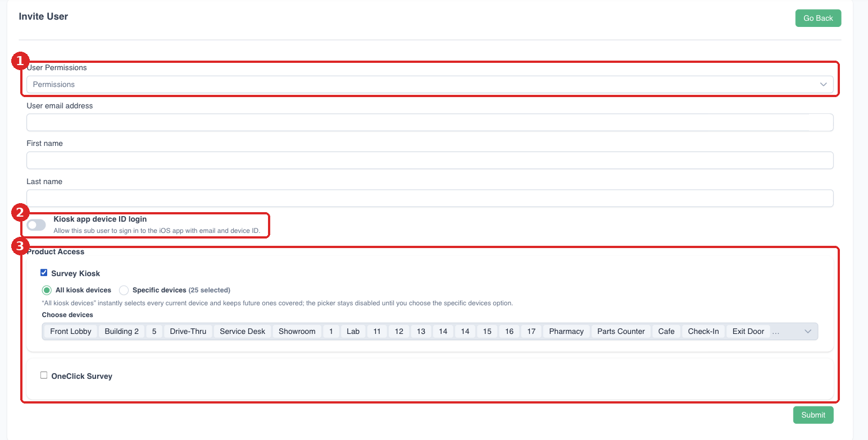This screenshot has width=868, height=440.
Task: Toggle Kiosk app device ID login switch
Action: coord(36,225)
